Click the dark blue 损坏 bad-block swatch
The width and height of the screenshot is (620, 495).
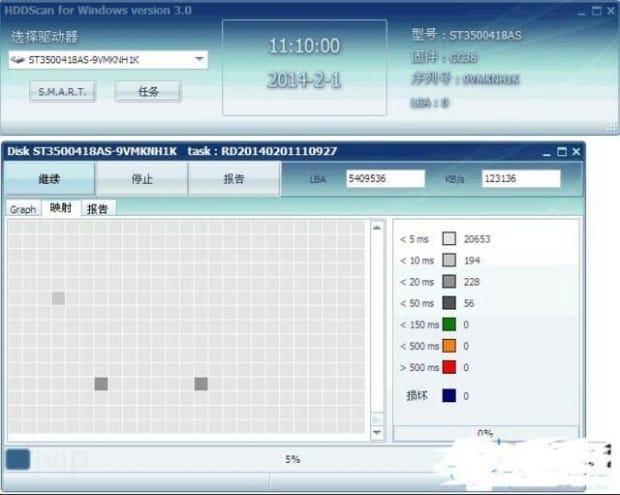click(x=449, y=396)
